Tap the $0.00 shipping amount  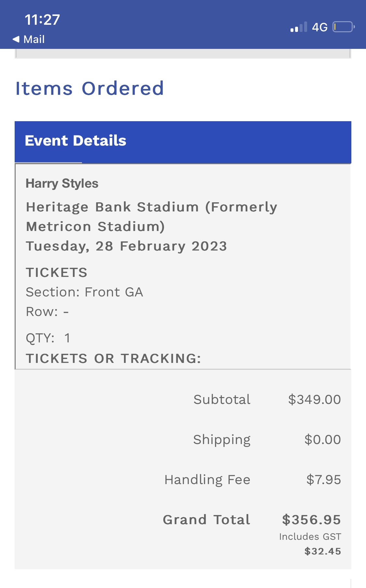pyautogui.click(x=322, y=439)
